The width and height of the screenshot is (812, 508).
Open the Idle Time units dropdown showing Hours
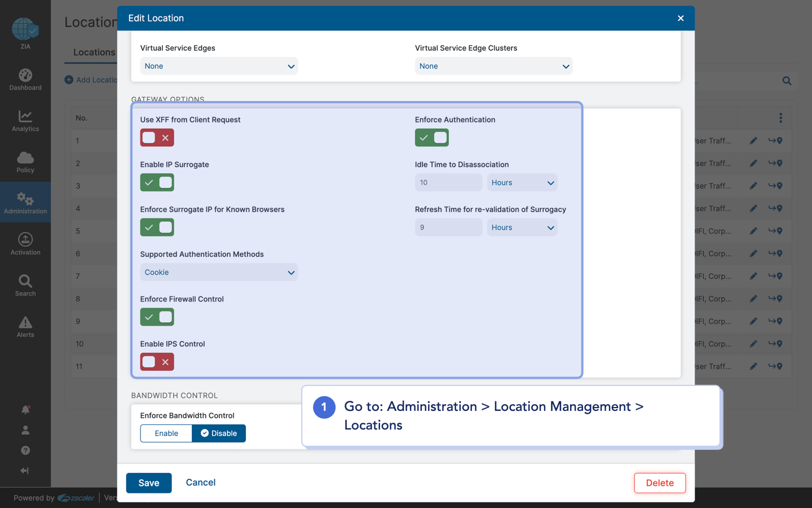click(x=522, y=182)
